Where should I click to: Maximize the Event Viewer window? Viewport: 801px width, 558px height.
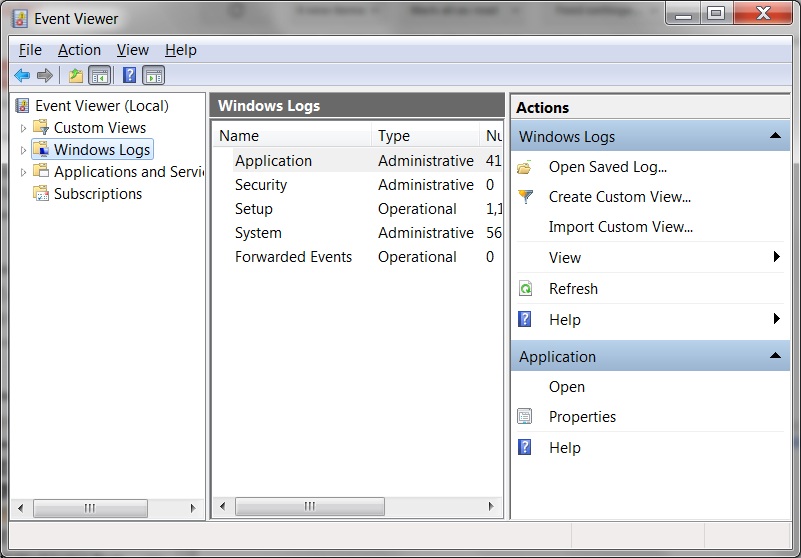click(716, 14)
